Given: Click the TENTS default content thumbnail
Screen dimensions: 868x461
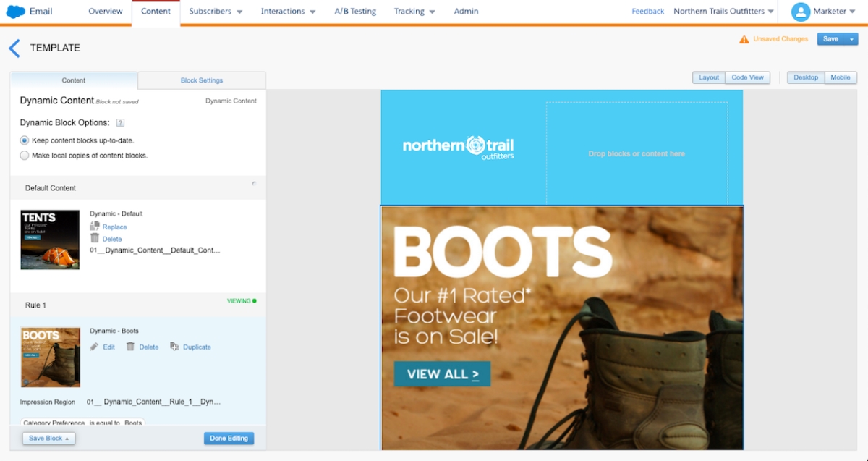Looking at the screenshot, I should [50, 240].
